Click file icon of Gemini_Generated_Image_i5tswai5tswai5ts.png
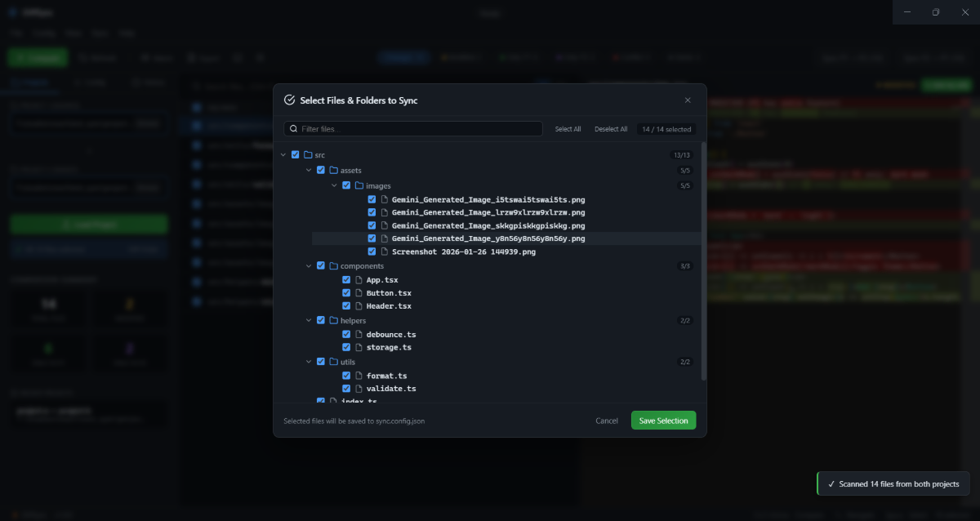The image size is (980, 521). pos(385,199)
